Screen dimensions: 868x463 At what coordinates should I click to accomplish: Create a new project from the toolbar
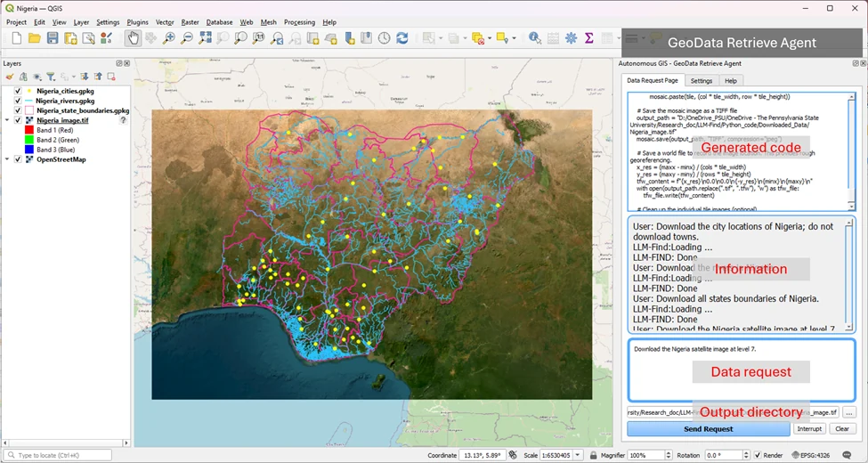tap(17, 37)
